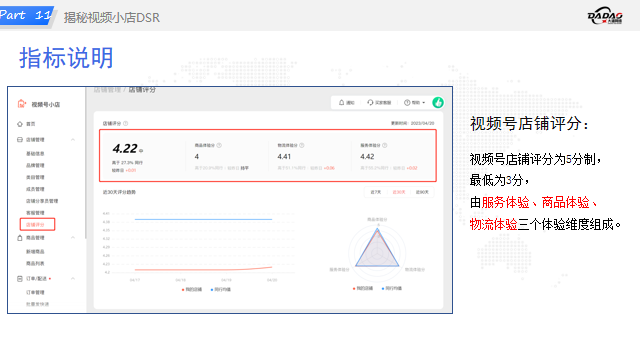640x360 pixels.
Task: Open 批量发快递 in the sidebar
Action: pos(38,304)
